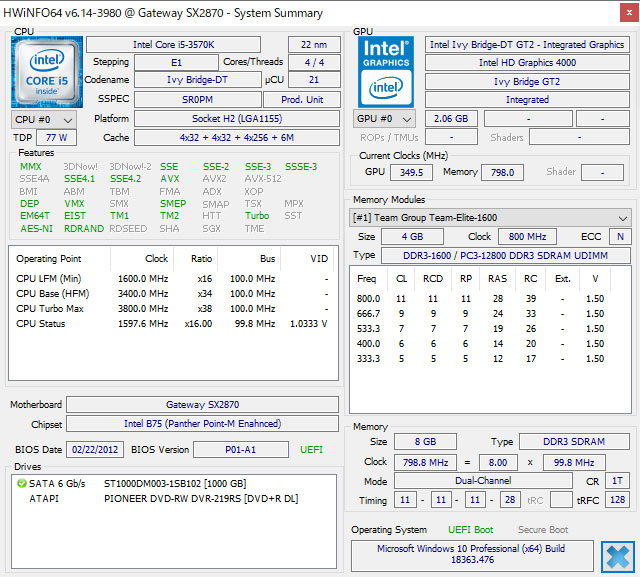
Task: Click the AES-NI feature label
Action: click(36, 229)
